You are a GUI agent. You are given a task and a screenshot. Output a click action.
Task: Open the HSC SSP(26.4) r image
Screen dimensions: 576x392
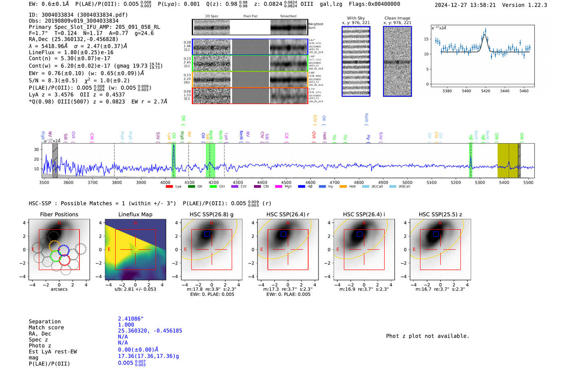(288, 250)
